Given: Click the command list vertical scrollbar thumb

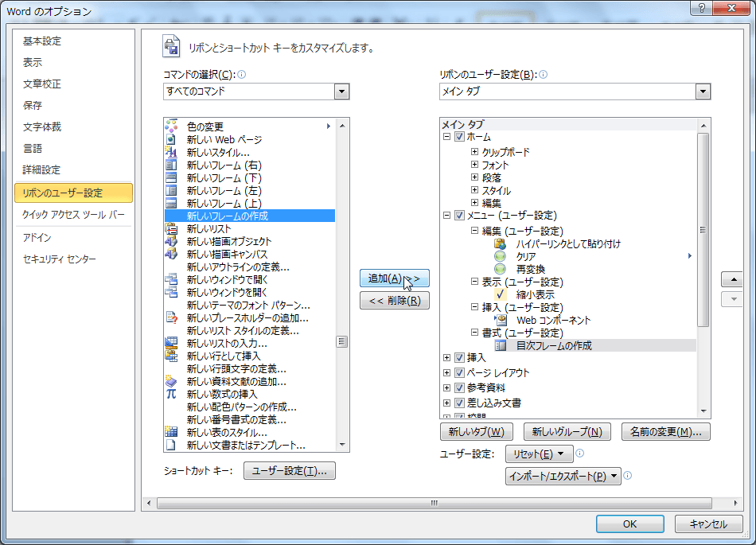Looking at the screenshot, I should tap(342, 341).
